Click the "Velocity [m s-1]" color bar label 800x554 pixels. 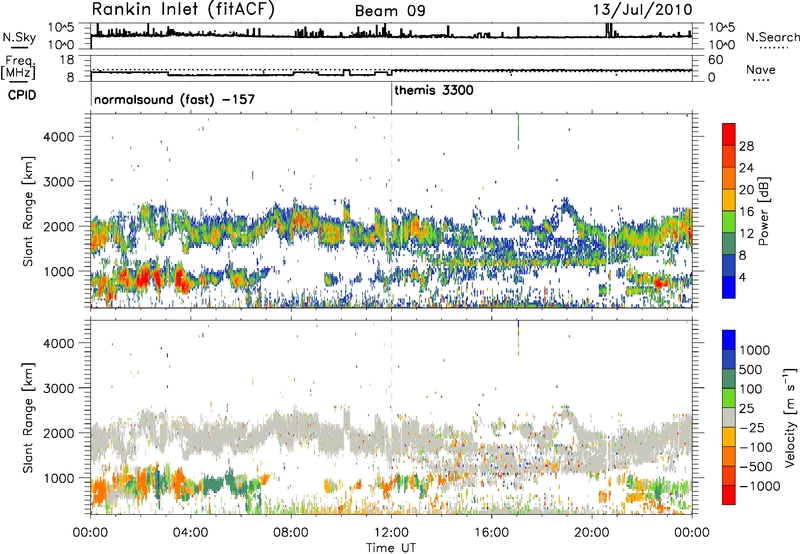pyautogui.click(x=789, y=417)
